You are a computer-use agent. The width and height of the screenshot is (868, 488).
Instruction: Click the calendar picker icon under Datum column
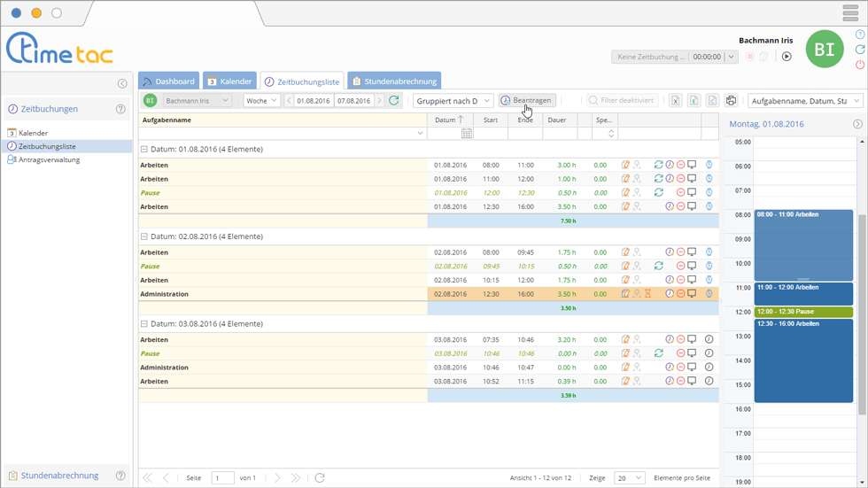(466, 134)
